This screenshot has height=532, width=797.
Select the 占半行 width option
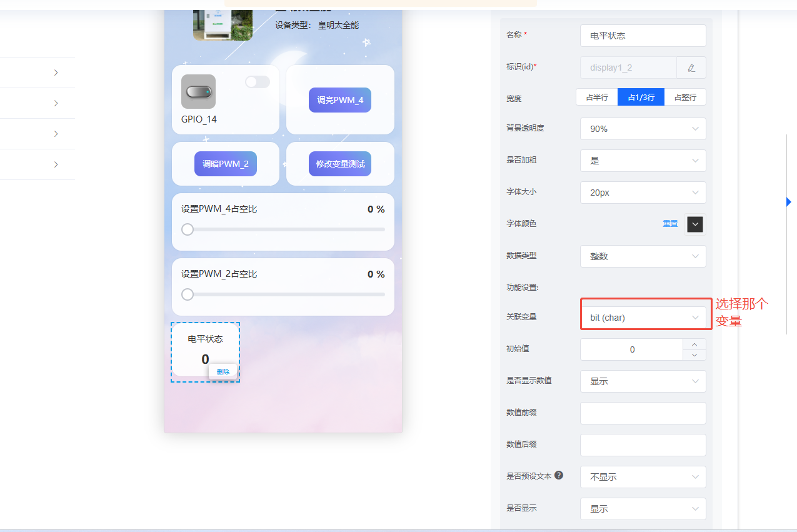click(596, 97)
